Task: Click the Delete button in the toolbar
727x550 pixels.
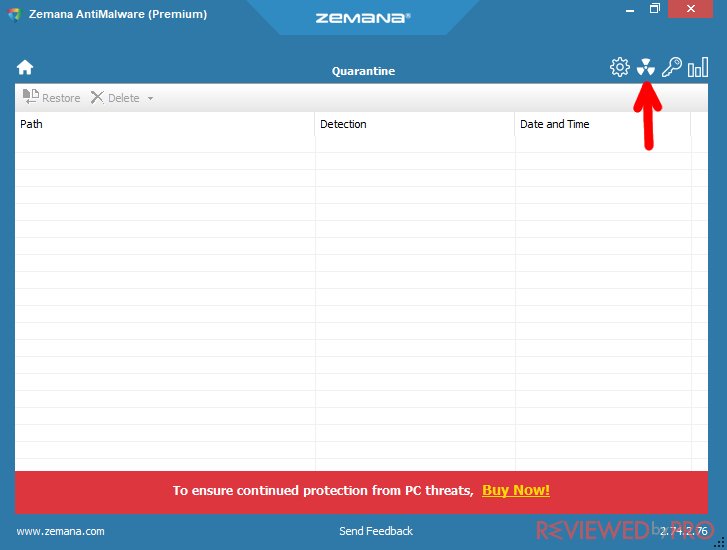Action: coord(115,98)
